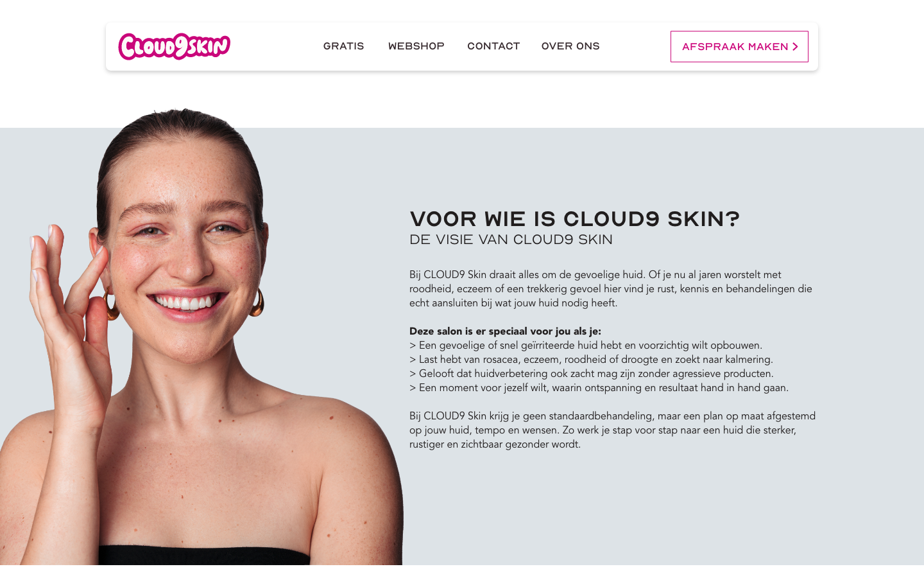Click the subheading DE VISIE VAN CLOUD9 SKIN
924x578 pixels.
point(511,240)
